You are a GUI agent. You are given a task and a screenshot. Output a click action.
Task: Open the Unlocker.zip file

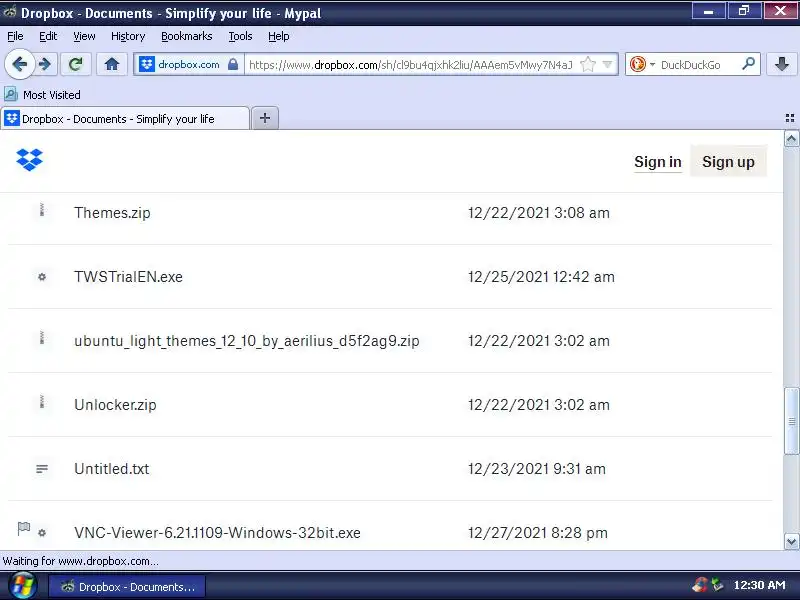coord(115,405)
